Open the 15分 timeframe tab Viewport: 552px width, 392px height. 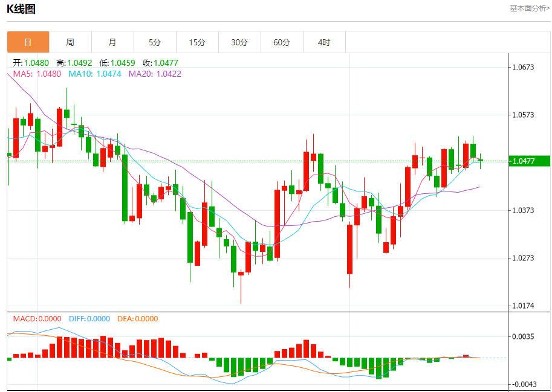197,42
